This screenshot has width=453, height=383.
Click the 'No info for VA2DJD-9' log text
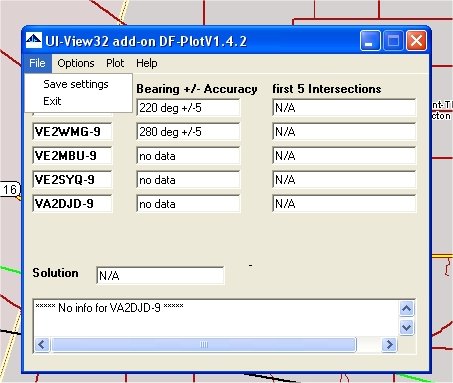coord(109,307)
